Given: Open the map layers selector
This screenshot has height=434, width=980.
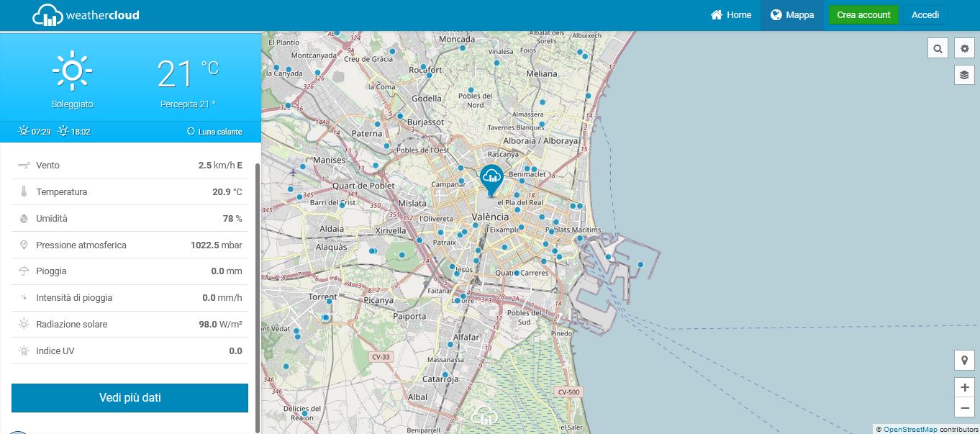Looking at the screenshot, I should pos(964,75).
